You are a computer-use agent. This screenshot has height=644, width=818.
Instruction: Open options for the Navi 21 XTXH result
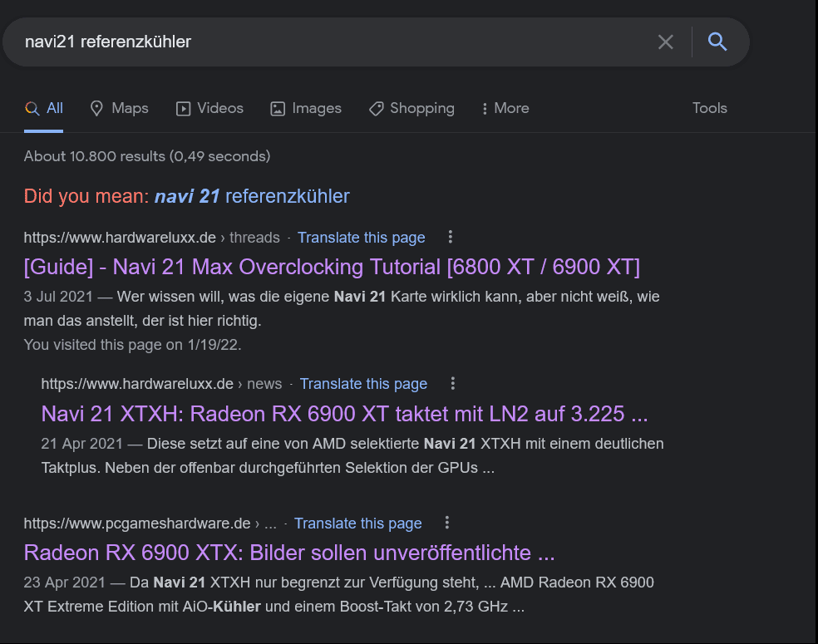pyautogui.click(x=453, y=384)
